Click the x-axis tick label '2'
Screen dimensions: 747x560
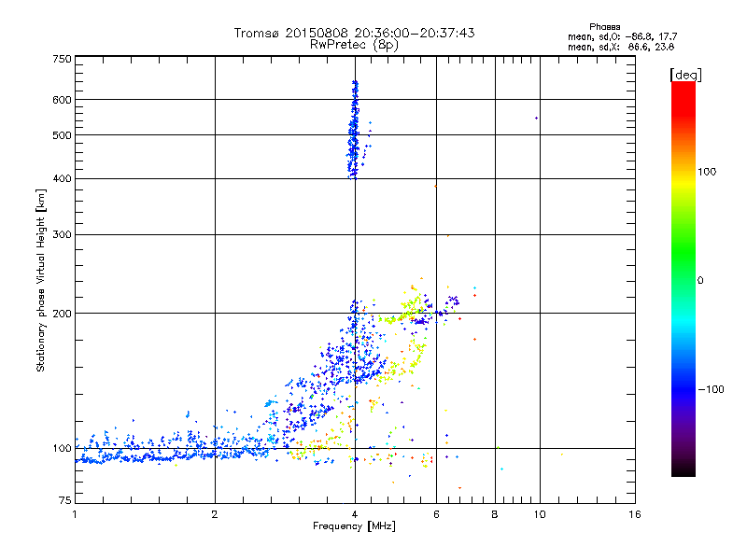click(215, 514)
